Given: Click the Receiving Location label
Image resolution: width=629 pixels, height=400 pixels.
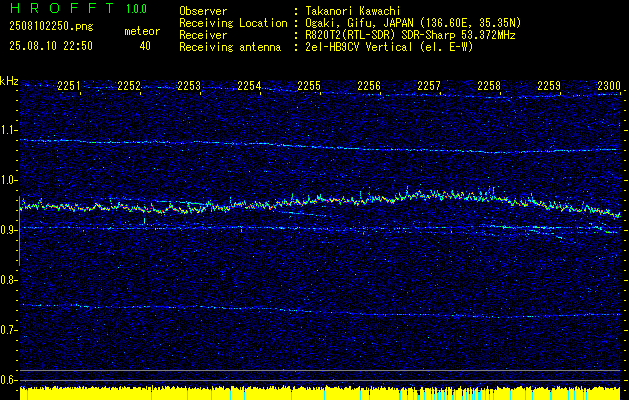Looking at the screenshot, I should 233,23.
